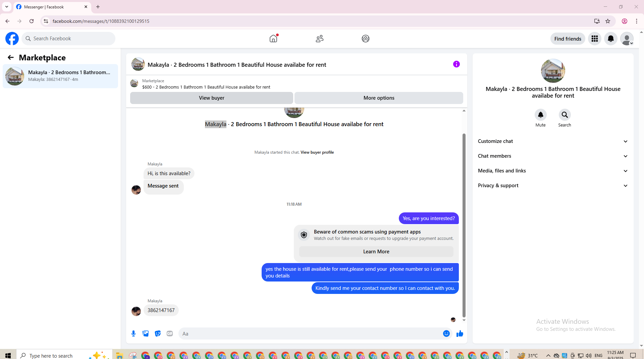Open the account profile avatar menu
This screenshot has height=359, width=644.
627,39
